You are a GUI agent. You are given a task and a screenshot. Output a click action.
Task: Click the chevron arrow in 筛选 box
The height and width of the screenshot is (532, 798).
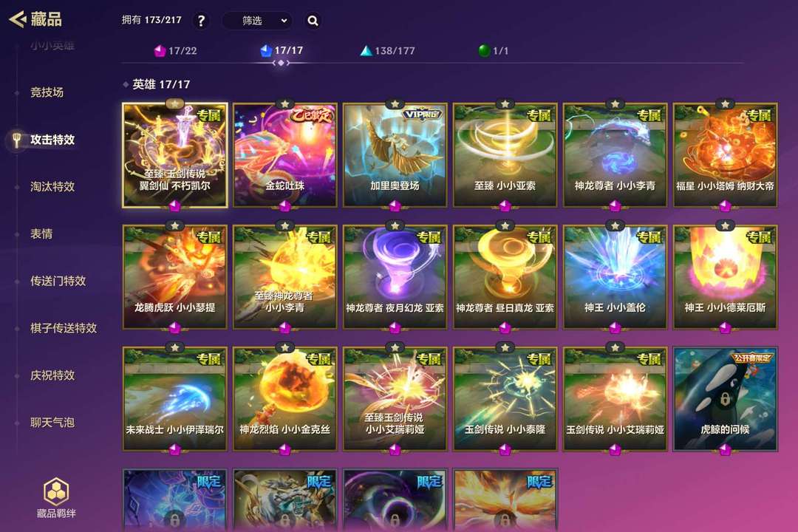click(284, 21)
